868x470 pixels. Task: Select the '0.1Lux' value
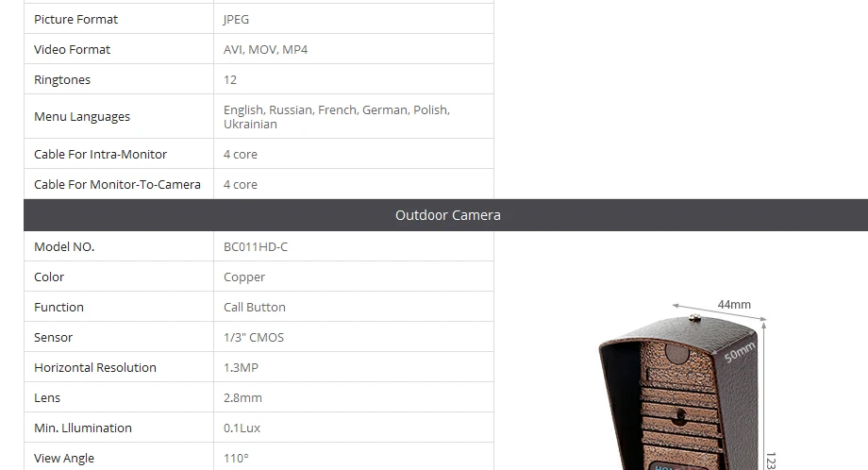(x=242, y=428)
